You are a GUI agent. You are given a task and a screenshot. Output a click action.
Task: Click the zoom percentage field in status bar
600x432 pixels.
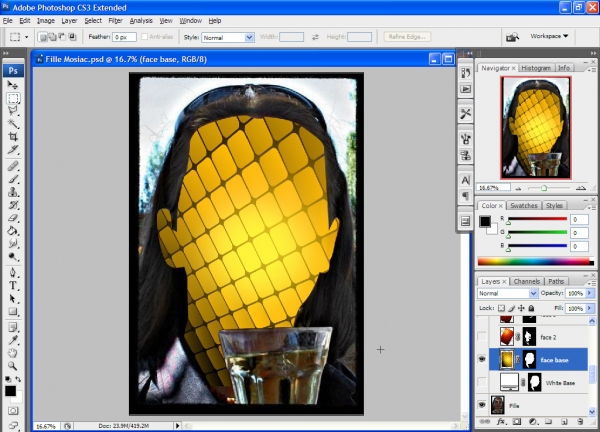pyautogui.click(x=46, y=426)
